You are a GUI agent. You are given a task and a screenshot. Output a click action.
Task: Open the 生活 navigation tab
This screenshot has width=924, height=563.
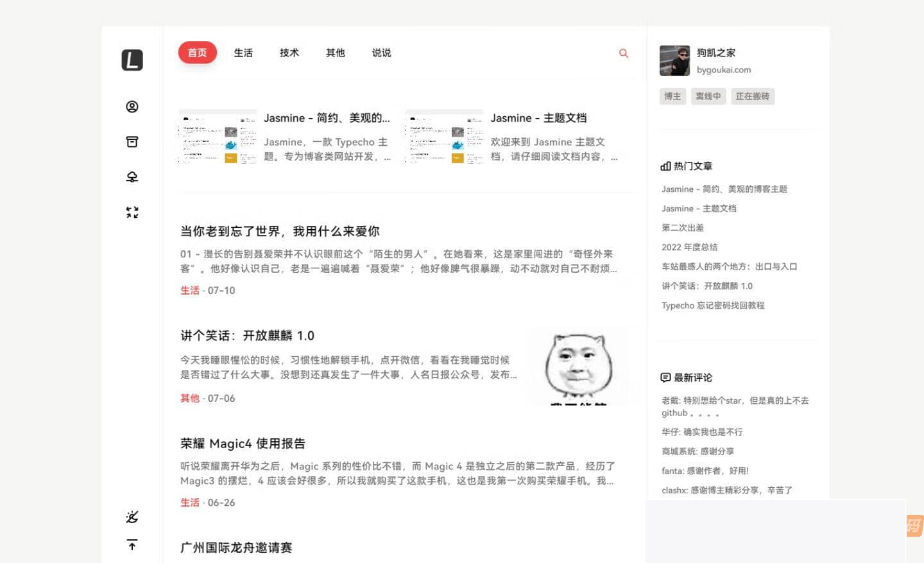243,53
